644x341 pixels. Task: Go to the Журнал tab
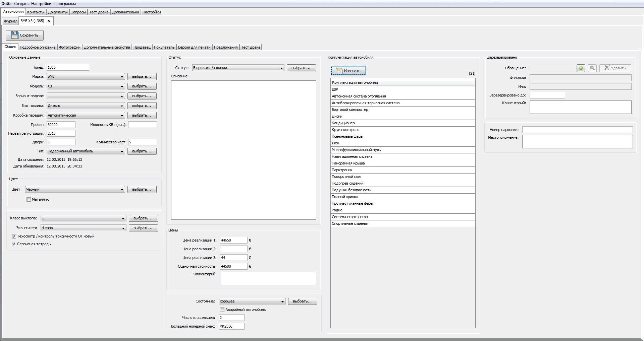point(10,21)
